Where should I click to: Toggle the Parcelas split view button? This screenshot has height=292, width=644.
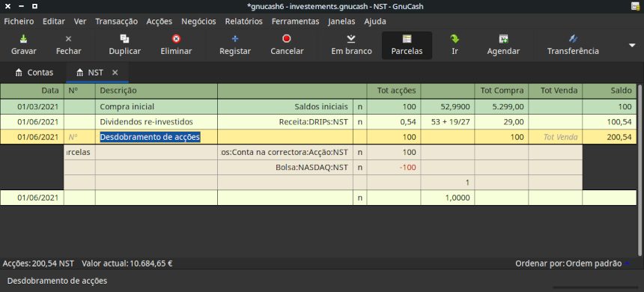point(407,45)
